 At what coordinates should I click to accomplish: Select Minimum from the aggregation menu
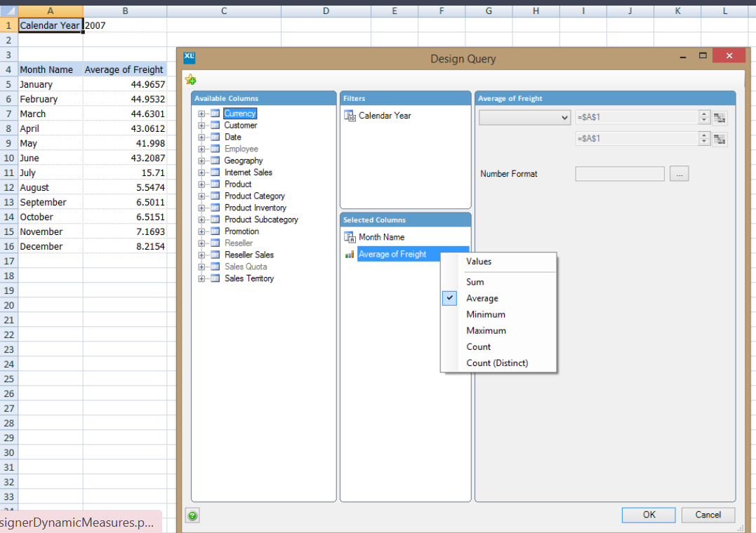coord(485,314)
